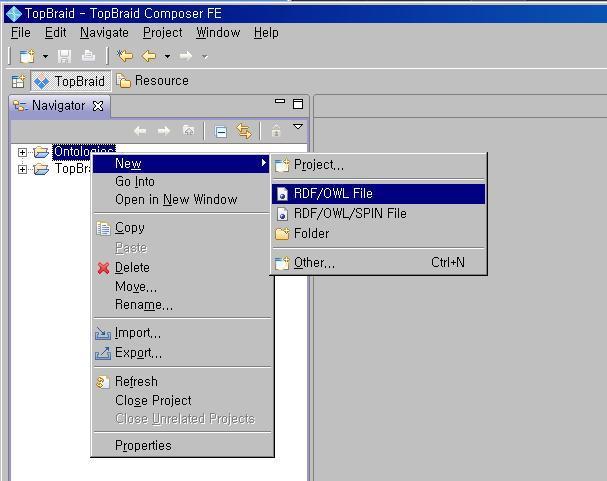Click the Forward navigation arrow in toolbar

pyautogui.click(x=186, y=56)
